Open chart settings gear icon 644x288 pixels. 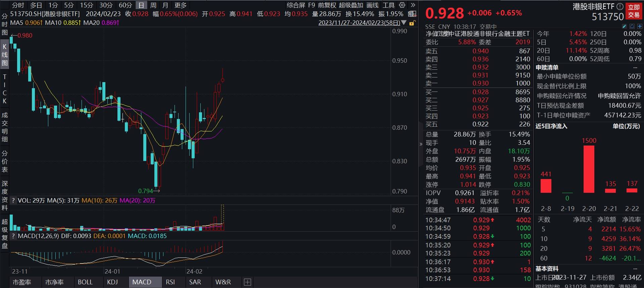(x=402, y=5)
